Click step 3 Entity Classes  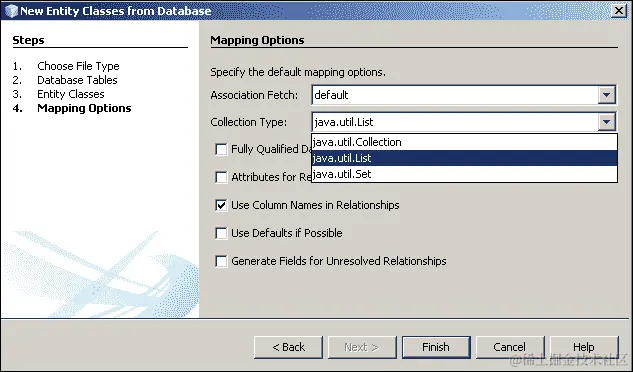71,94
